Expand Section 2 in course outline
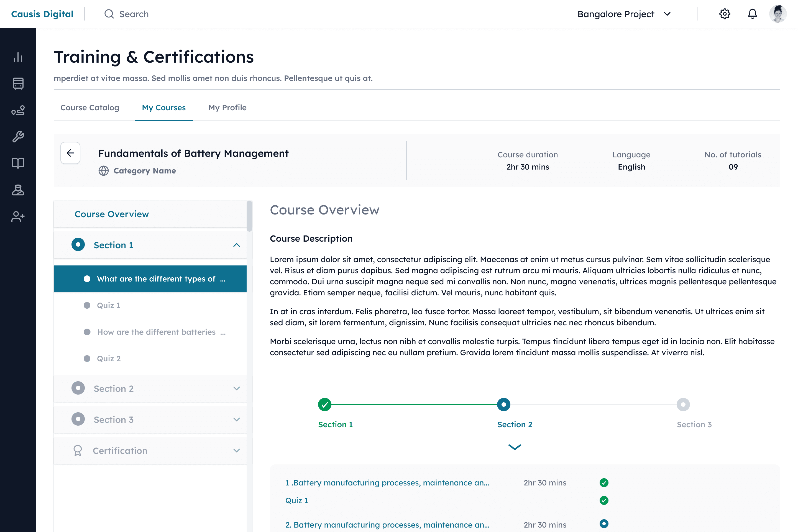The width and height of the screenshot is (798, 532). click(x=236, y=388)
